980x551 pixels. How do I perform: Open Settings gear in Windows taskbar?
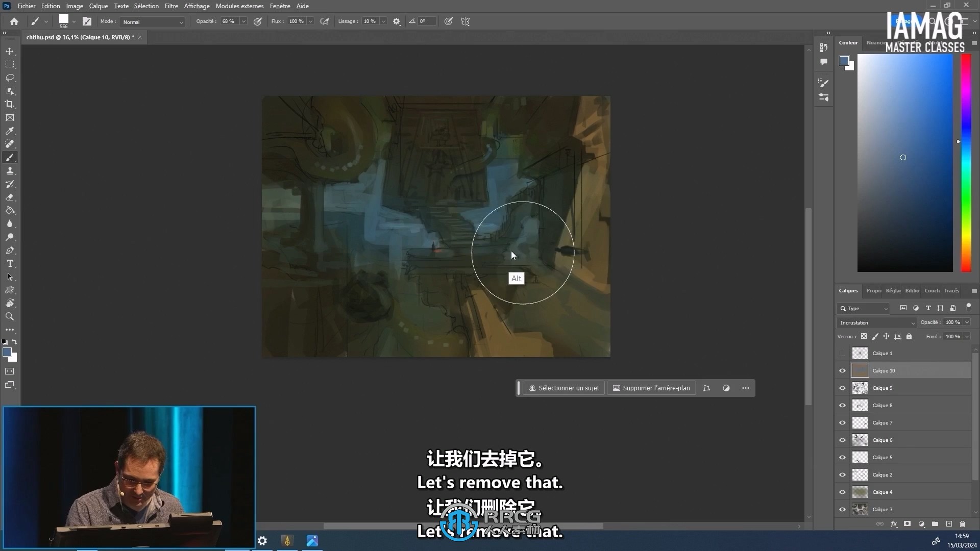pyautogui.click(x=262, y=541)
